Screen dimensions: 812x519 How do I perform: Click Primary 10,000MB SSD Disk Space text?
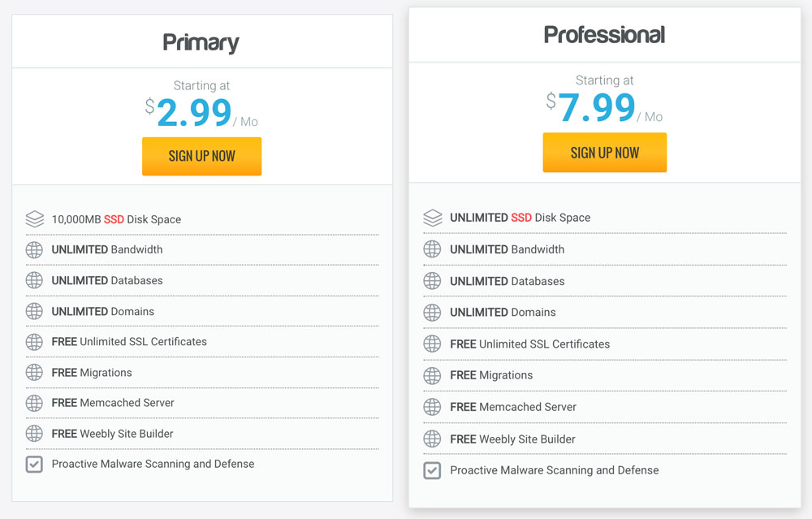click(x=116, y=219)
